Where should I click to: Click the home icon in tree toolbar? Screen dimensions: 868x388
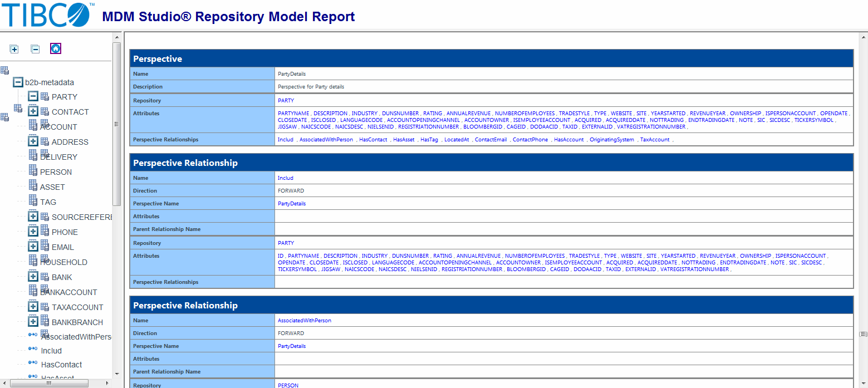56,48
